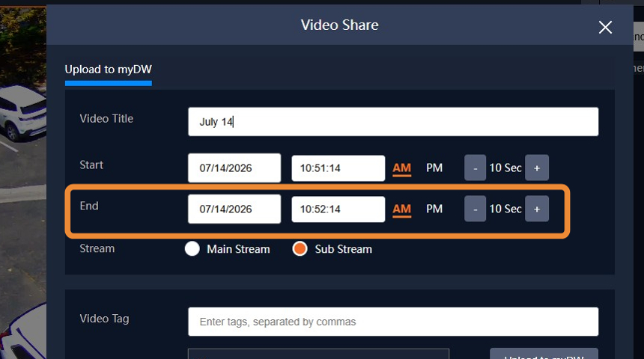Click the Video Tag label

(104, 319)
